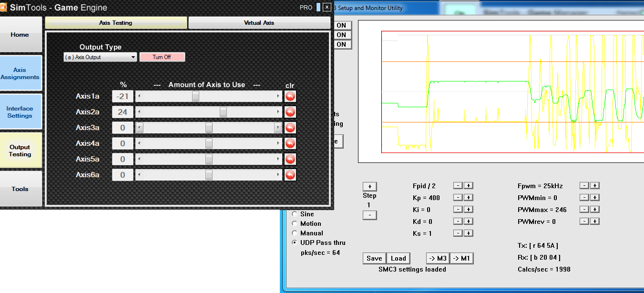Viewport: 644px width, 293px height.
Task: Open the Axis Assignments section
Action: pos(20,73)
